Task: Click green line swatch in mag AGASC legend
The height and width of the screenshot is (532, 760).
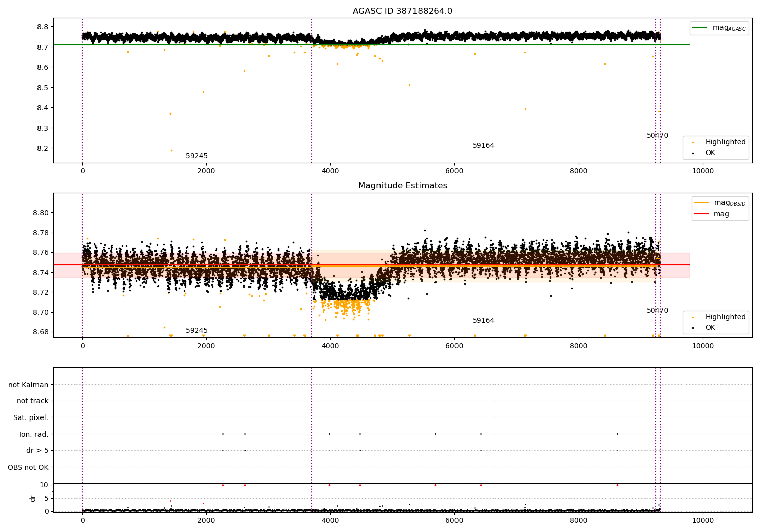Action: coord(701,28)
